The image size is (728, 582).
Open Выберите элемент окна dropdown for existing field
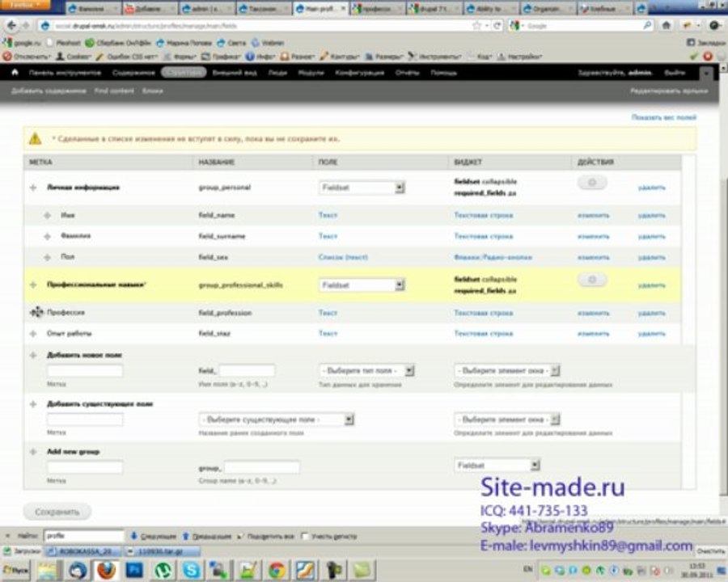point(507,420)
